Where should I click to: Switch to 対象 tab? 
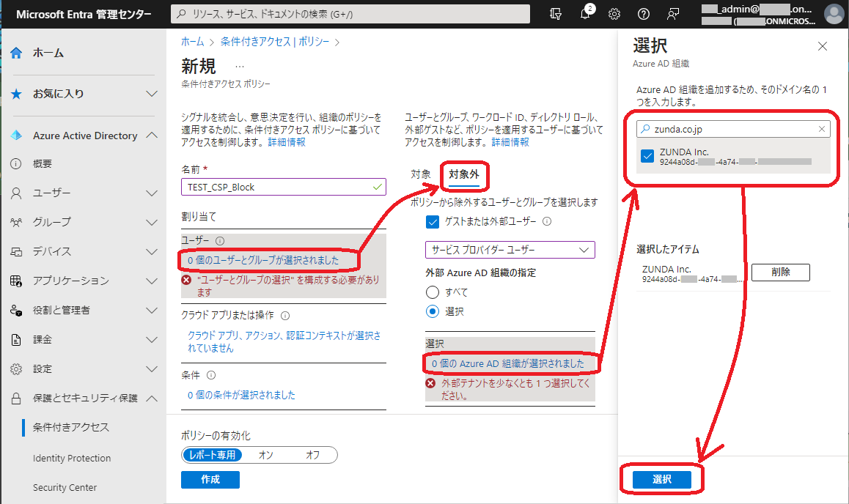tap(421, 174)
